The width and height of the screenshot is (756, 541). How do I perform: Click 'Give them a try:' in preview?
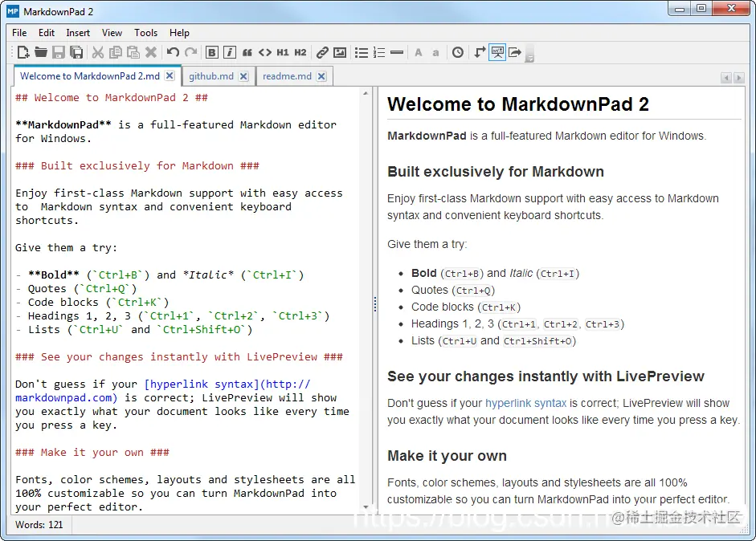pos(427,244)
